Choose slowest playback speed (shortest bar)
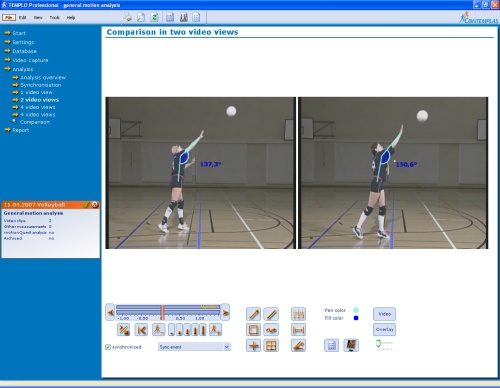The image size is (500, 388). pyautogui.click(x=172, y=330)
